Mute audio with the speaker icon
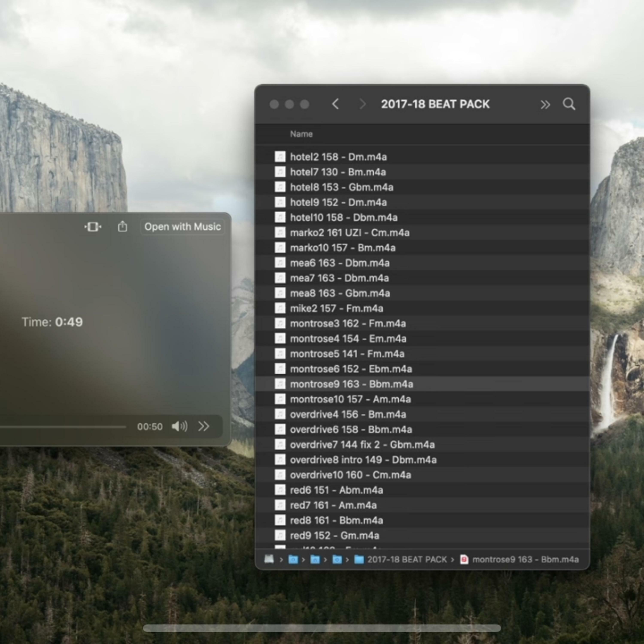644x644 pixels. [179, 426]
